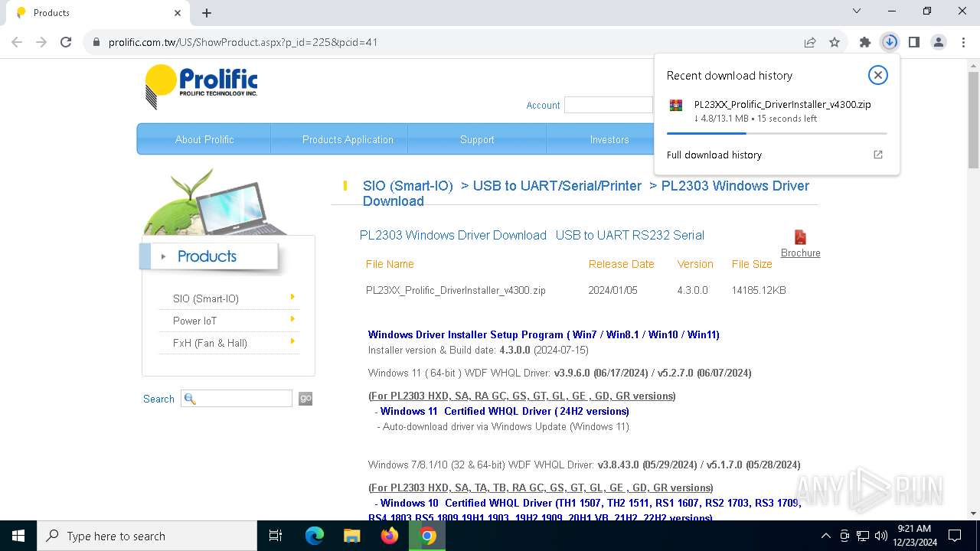Open the Windows Start menu
The width and height of the screenshot is (980, 551).
pyautogui.click(x=18, y=536)
